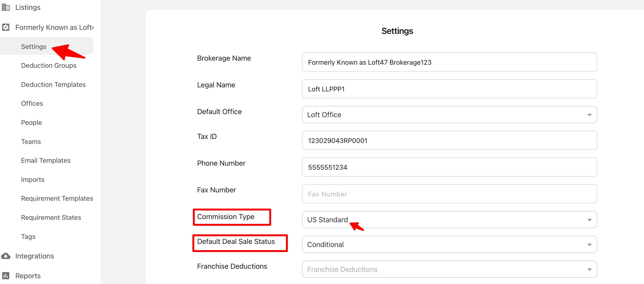This screenshot has height=284, width=644.
Task: Open Deduction Groups menu item
Action: 49,65
